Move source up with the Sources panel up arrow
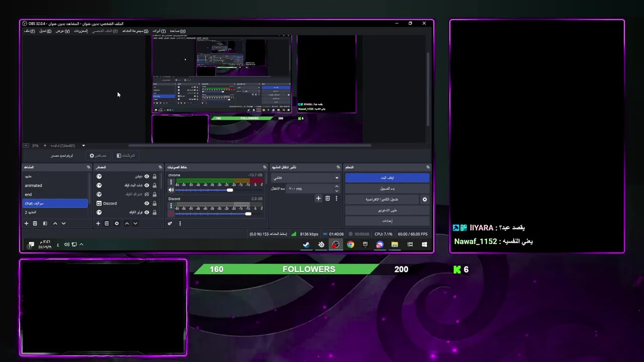644x362 pixels. tap(127, 223)
